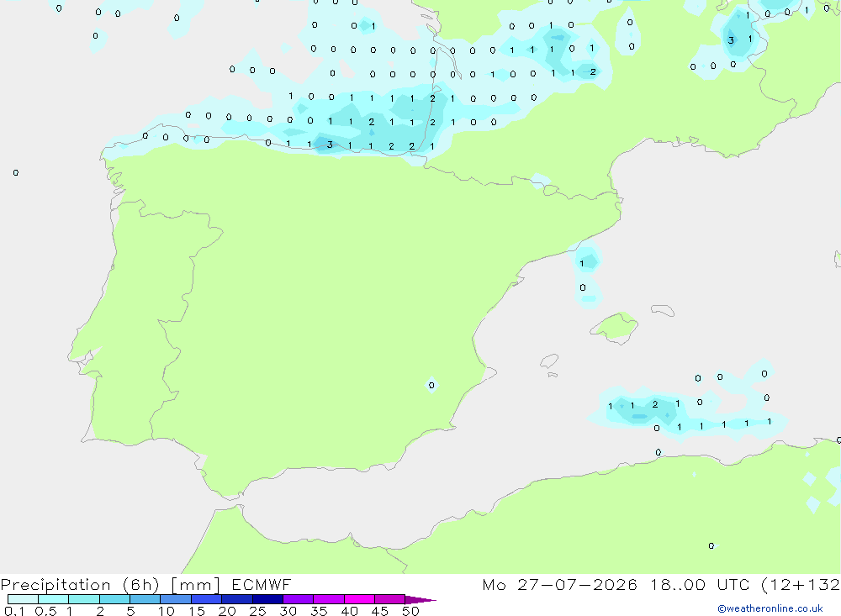Click the '2' value south of the Balearics
841x616 pixels.
pyautogui.click(x=655, y=404)
